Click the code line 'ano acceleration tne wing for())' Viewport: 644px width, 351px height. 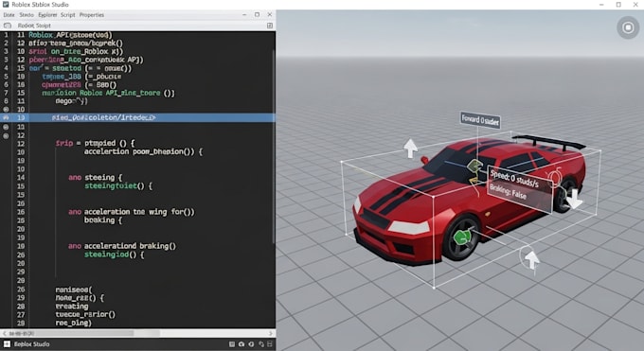pyautogui.click(x=132, y=212)
